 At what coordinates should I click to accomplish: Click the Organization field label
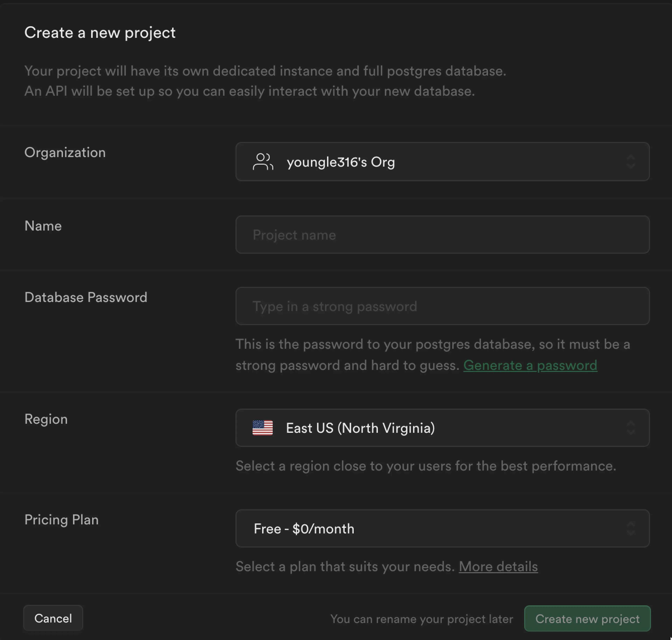65,152
